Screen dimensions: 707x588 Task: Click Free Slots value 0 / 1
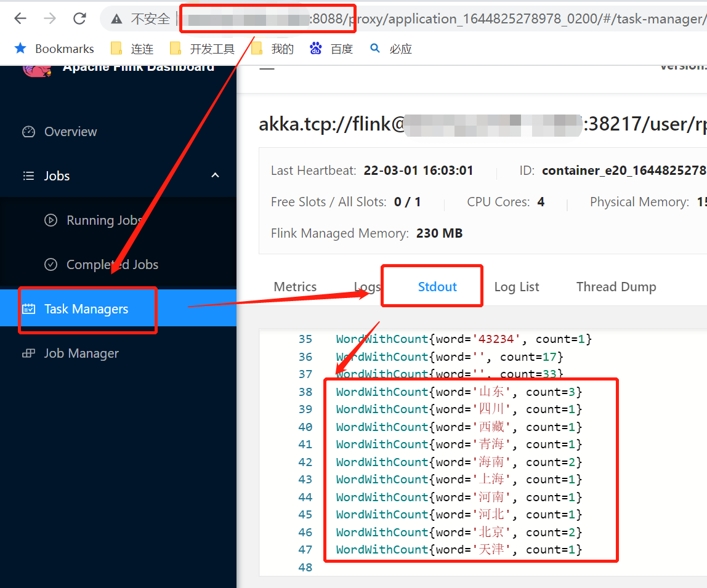(407, 202)
